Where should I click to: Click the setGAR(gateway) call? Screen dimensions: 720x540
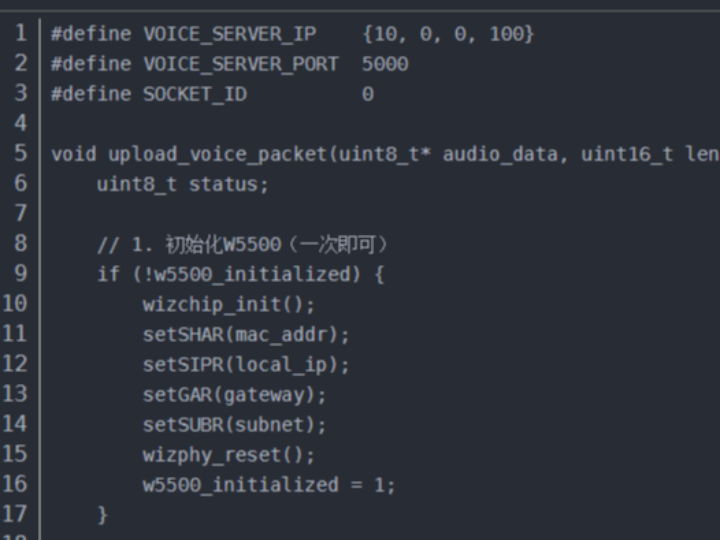point(234,394)
